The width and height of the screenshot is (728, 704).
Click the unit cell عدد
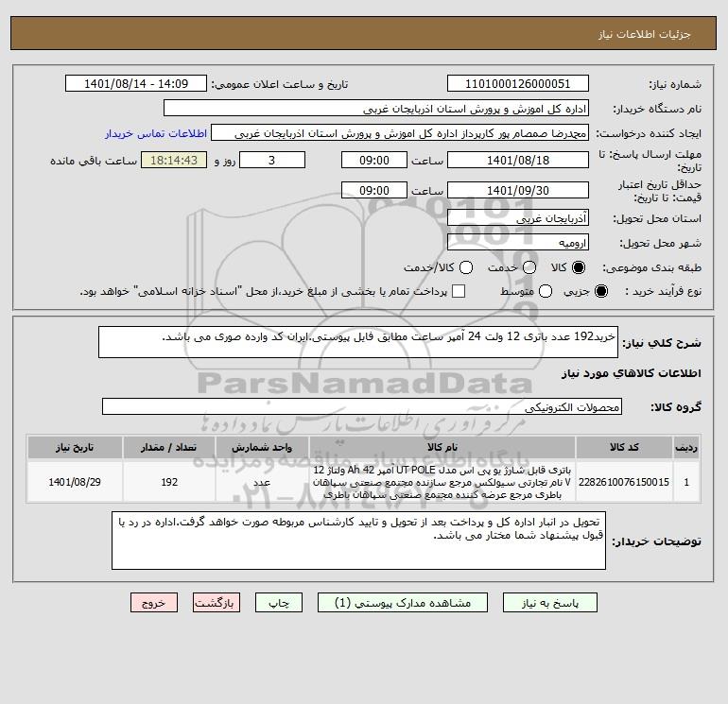pos(262,482)
